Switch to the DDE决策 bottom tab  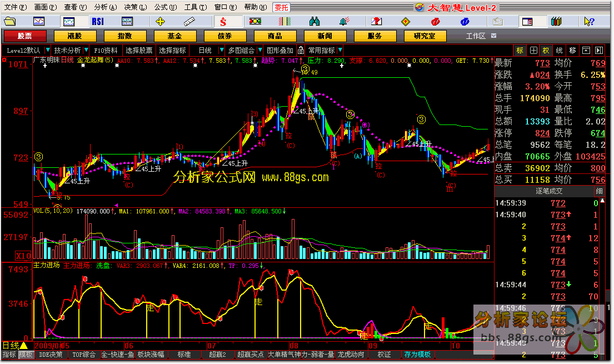point(51,355)
